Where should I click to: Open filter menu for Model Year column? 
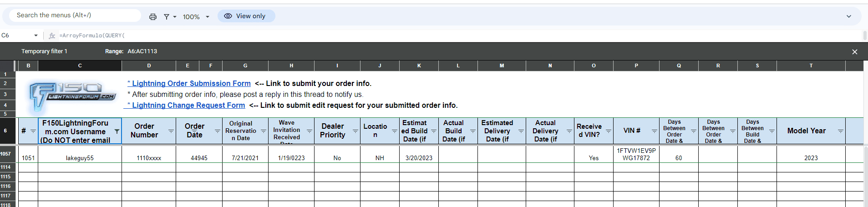coord(840,131)
